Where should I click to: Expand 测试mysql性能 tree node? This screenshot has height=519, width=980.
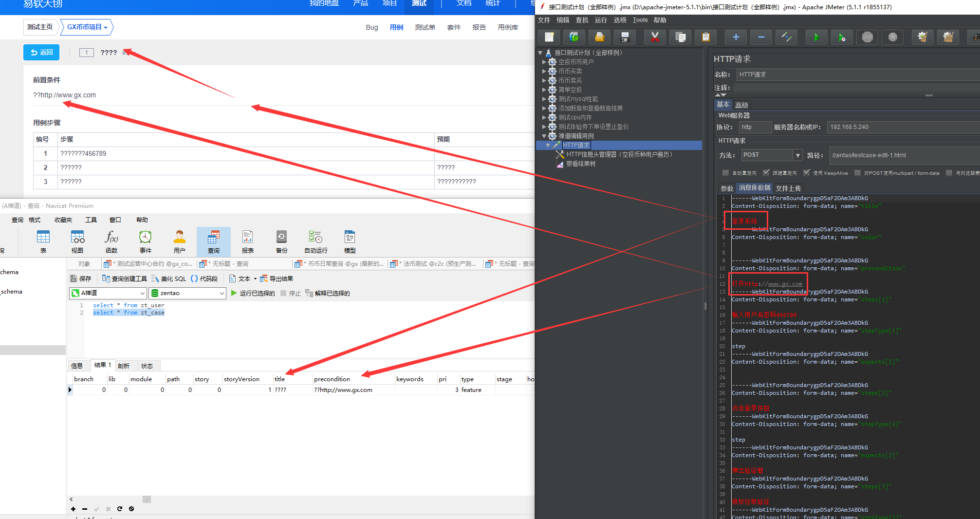pyautogui.click(x=544, y=99)
